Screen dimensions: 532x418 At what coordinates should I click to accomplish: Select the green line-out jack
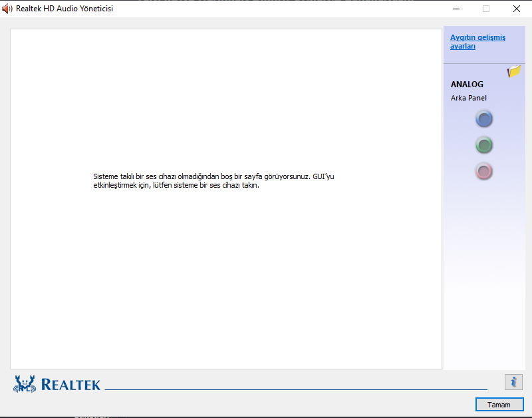click(484, 145)
